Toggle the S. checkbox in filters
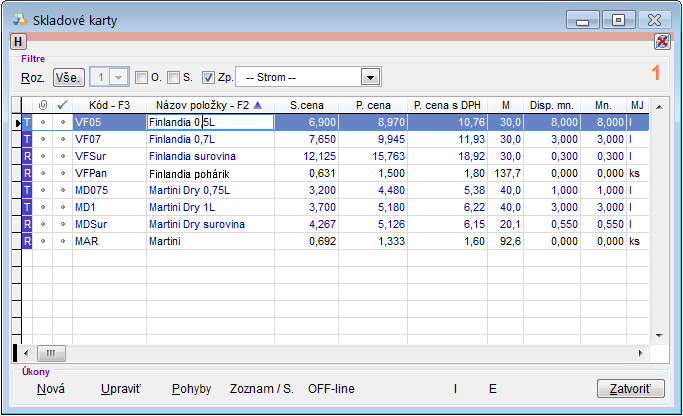This screenshot has height=416, width=683. (x=174, y=77)
